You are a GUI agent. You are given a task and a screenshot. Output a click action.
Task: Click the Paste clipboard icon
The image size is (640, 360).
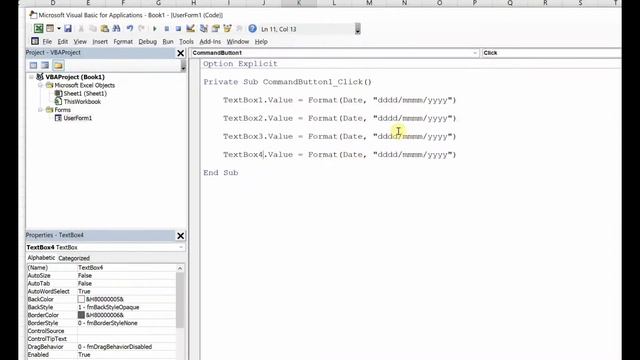click(105, 29)
